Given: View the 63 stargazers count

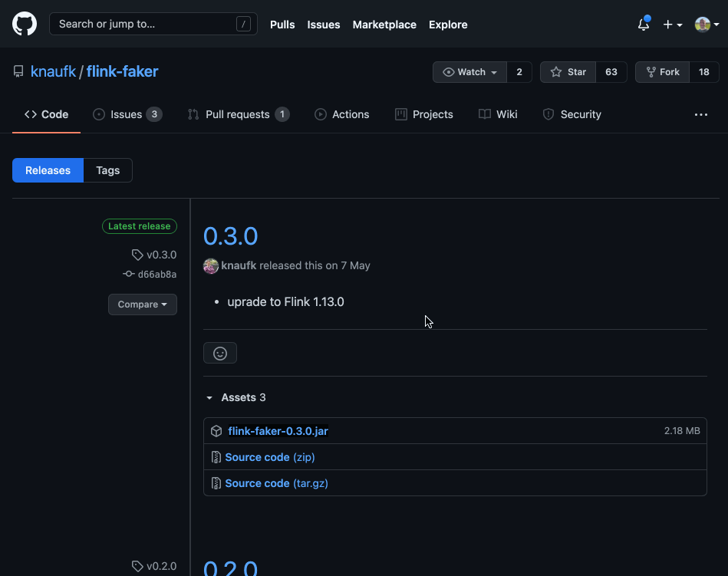Looking at the screenshot, I should [x=611, y=72].
